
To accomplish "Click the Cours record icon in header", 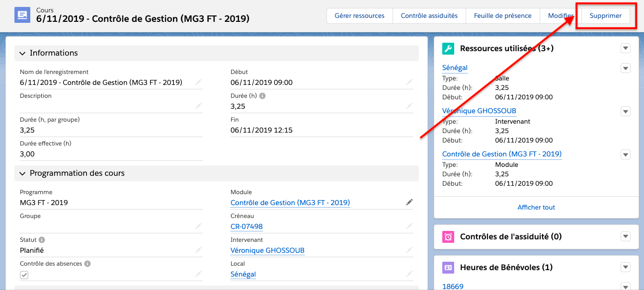I will pos(22,16).
